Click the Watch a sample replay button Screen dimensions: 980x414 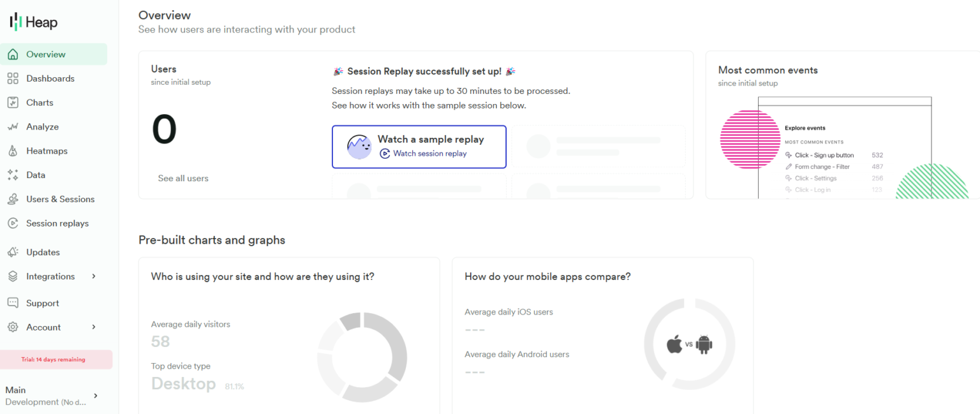tap(419, 147)
